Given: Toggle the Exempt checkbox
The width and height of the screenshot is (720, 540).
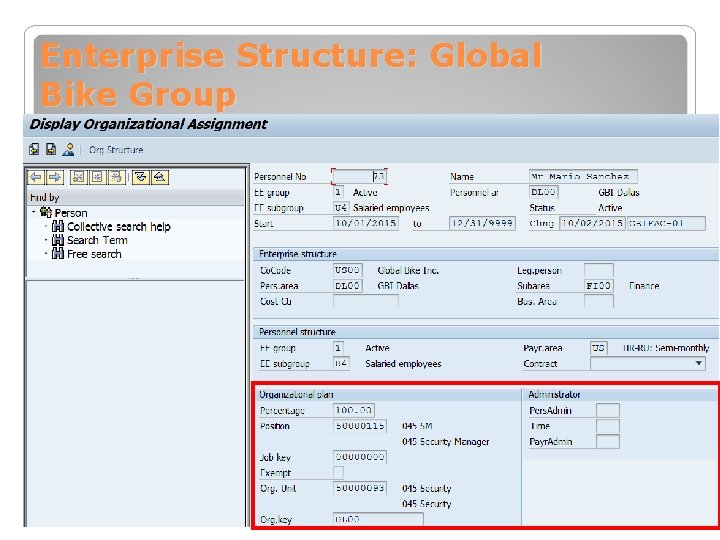Looking at the screenshot, I should tap(338, 472).
